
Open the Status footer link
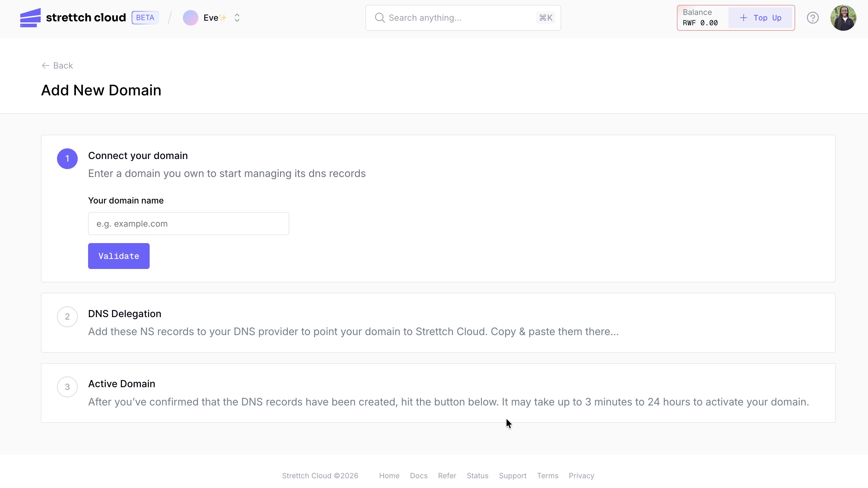point(478,476)
